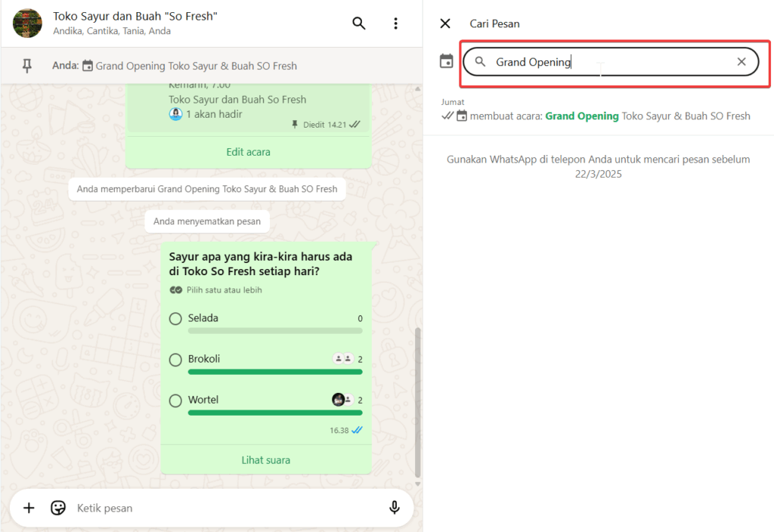774x532 pixels.
Task: Select the Selada poll option
Action: pyautogui.click(x=175, y=319)
